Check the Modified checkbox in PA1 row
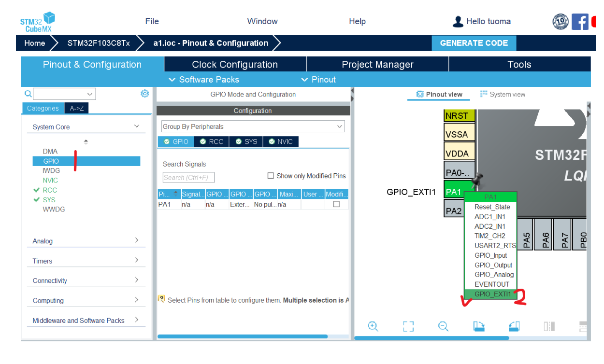 click(x=336, y=204)
